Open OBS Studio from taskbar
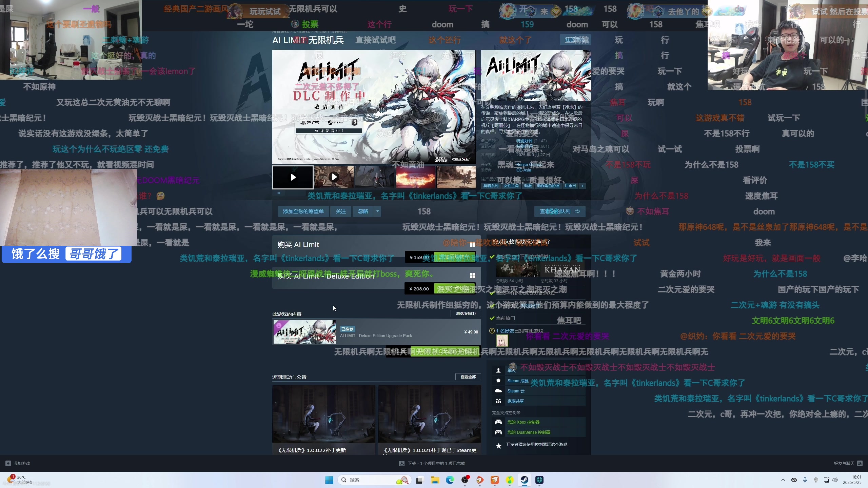 click(x=465, y=480)
